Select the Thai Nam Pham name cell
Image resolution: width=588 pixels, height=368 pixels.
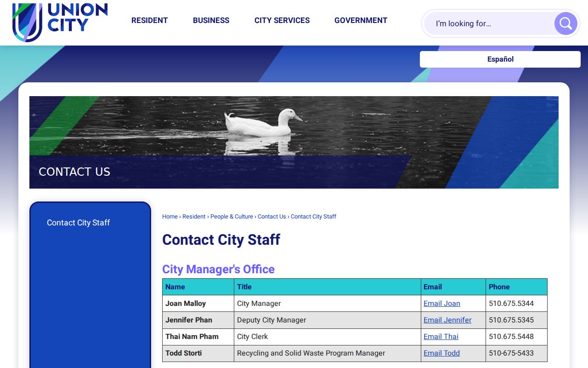click(198, 337)
